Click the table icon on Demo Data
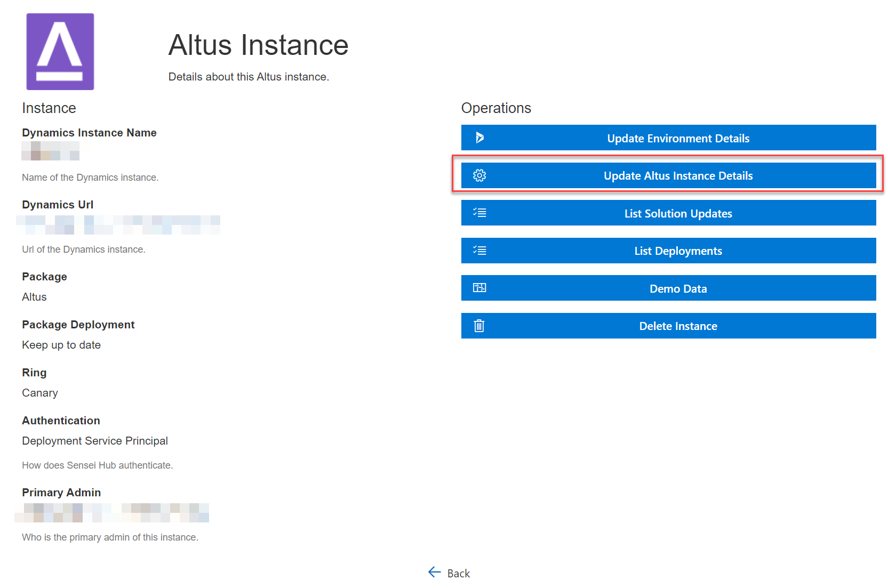The width and height of the screenshot is (888, 588). (x=479, y=288)
